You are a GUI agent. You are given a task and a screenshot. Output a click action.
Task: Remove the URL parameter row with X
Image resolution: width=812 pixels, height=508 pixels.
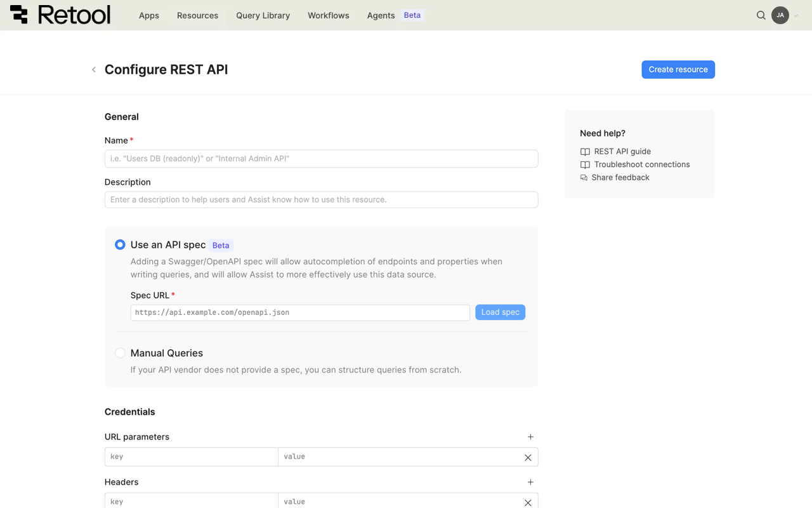click(x=528, y=457)
